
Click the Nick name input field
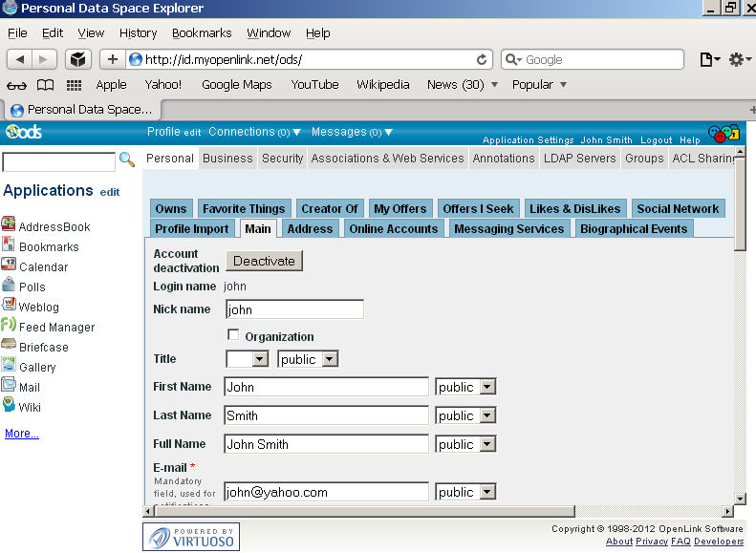(294, 309)
